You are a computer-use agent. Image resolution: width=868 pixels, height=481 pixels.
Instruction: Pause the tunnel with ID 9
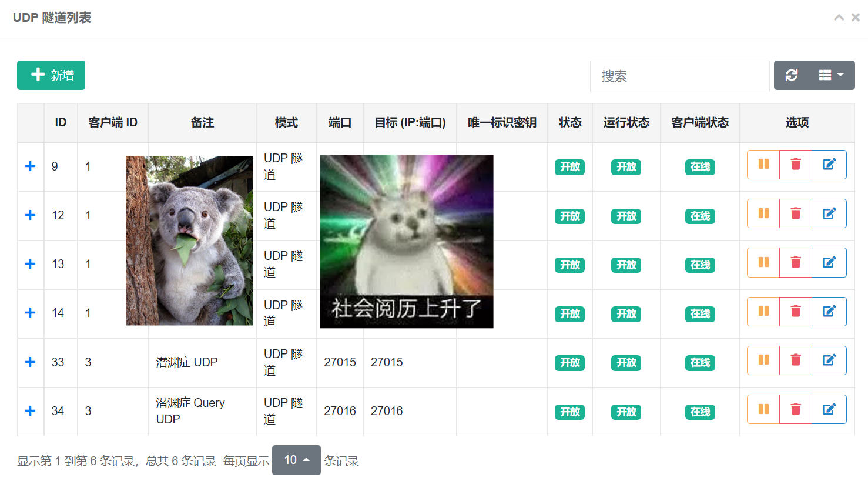tap(763, 165)
